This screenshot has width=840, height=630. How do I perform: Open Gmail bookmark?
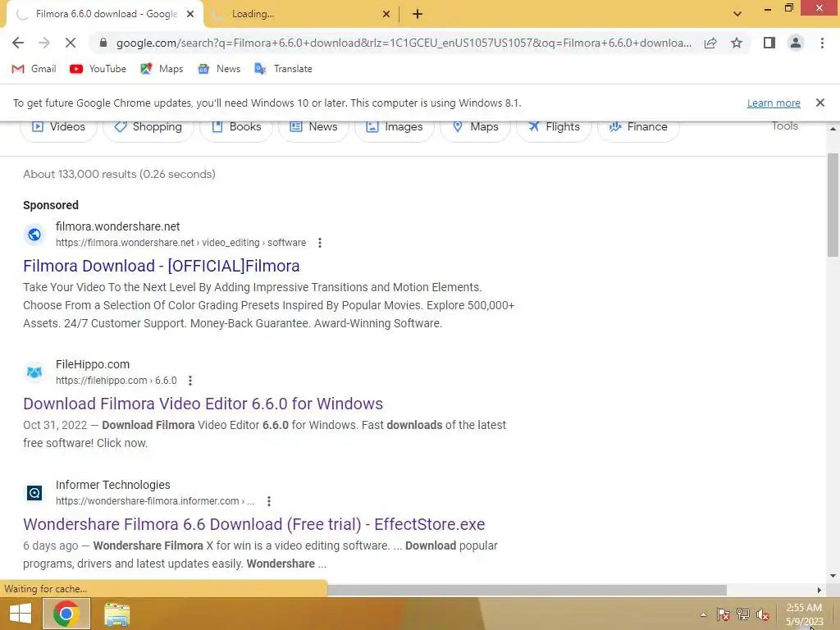pyautogui.click(x=34, y=69)
